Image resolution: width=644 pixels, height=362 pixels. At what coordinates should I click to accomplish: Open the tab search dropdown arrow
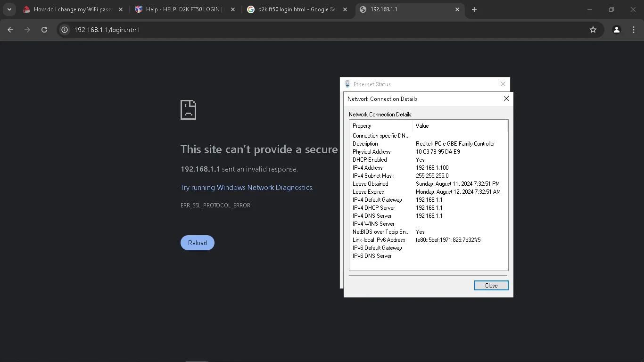pyautogui.click(x=9, y=9)
